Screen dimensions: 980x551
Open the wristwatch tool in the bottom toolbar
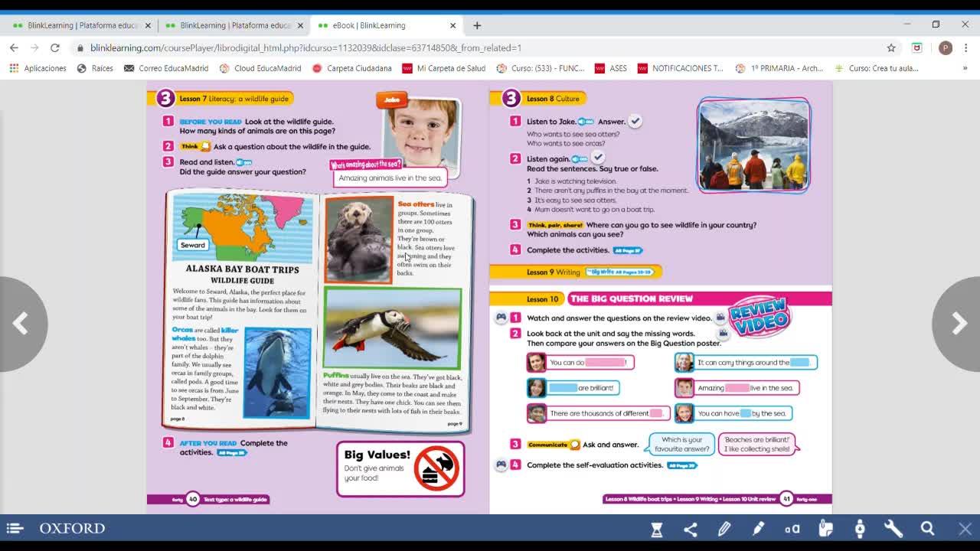860,529
